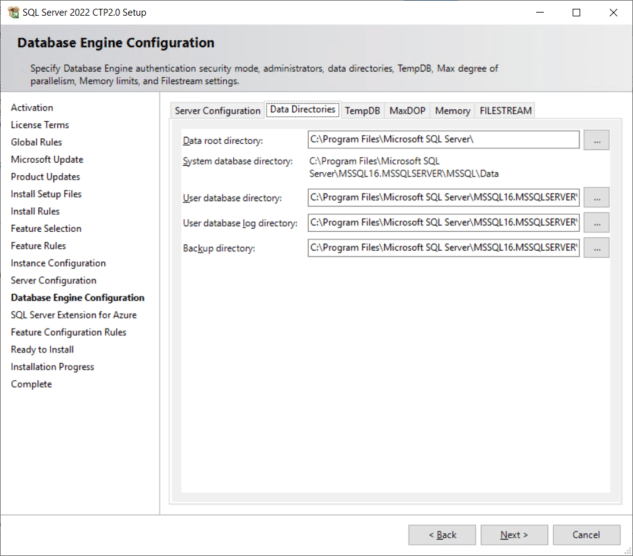Select Ready to Install step
The width and height of the screenshot is (633, 556).
tap(42, 350)
